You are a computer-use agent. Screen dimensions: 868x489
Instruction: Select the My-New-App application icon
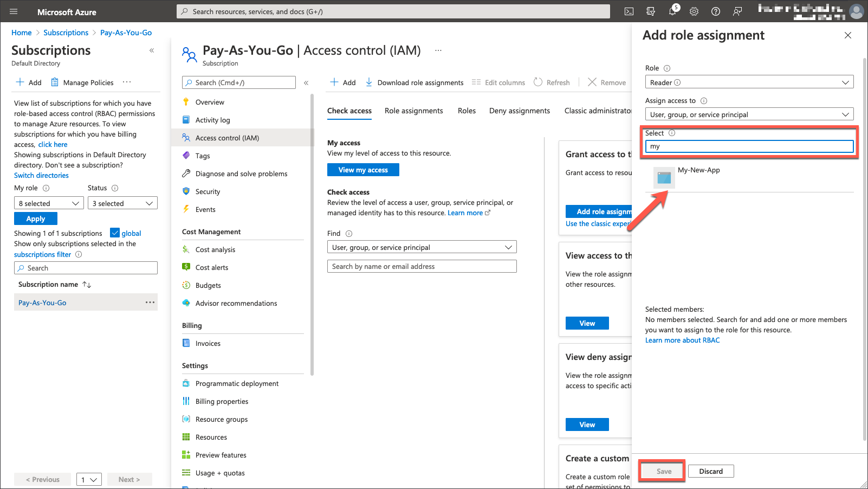click(x=664, y=178)
